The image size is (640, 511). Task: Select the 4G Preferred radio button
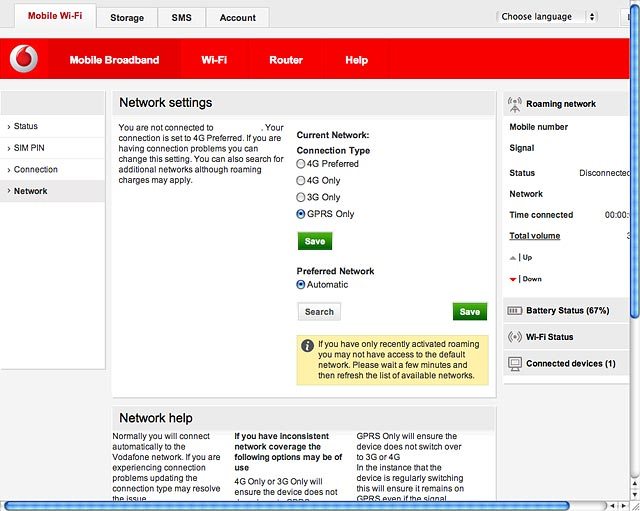pyautogui.click(x=300, y=164)
